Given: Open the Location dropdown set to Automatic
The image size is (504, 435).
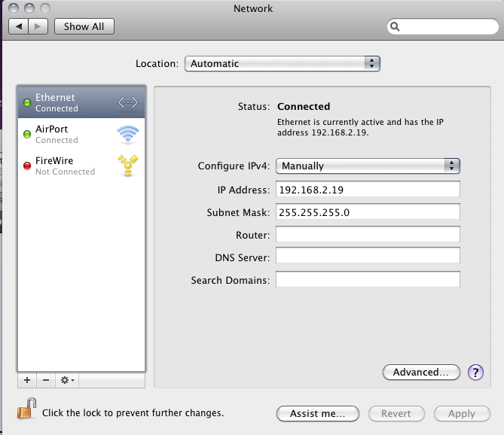Looking at the screenshot, I should coord(283,63).
